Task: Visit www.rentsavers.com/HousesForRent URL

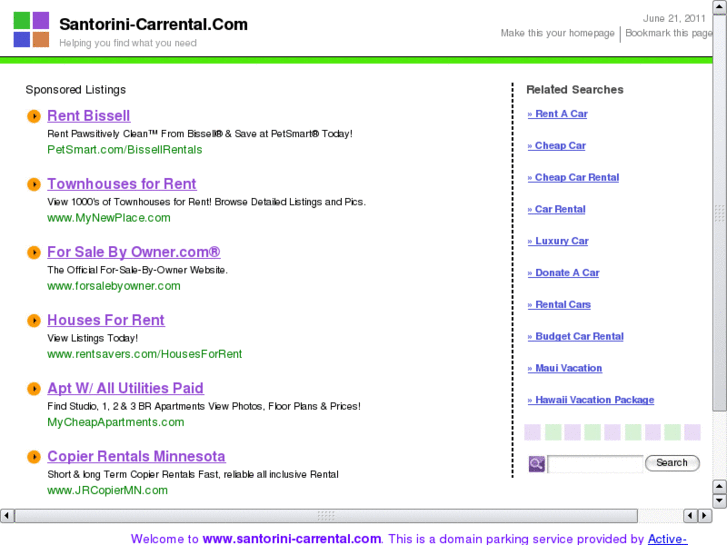Action: pos(145,354)
